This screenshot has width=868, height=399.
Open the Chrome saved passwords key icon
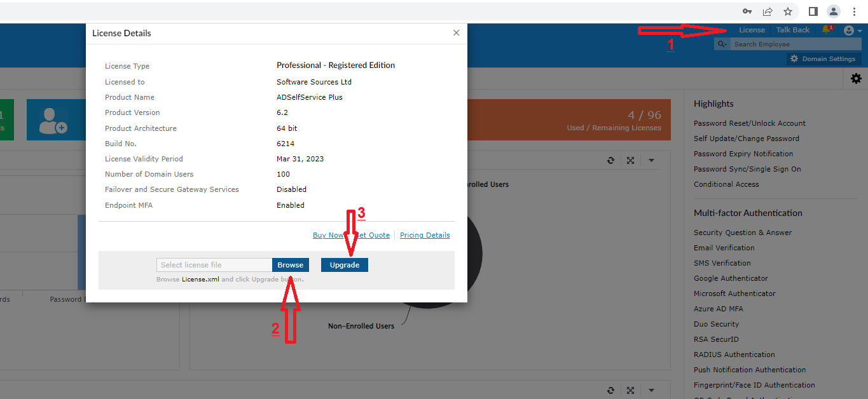(748, 11)
